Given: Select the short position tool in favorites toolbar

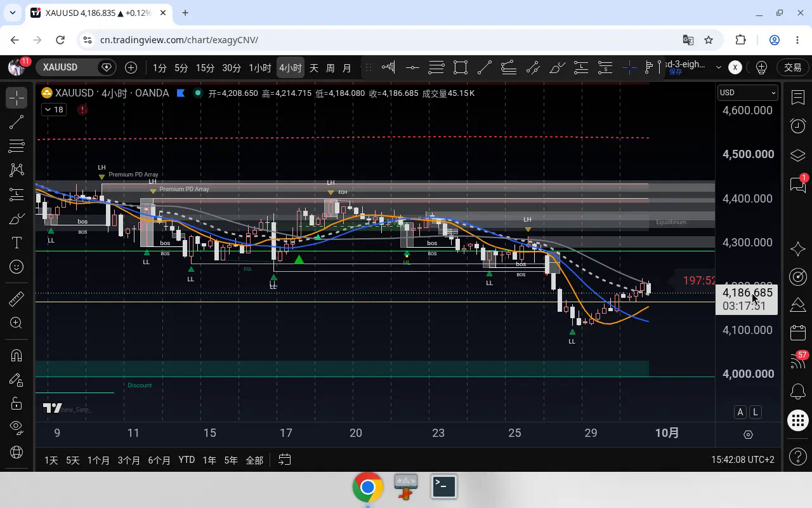Looking at the screenshot, I should pyautogui.click(x=605, y=67).
